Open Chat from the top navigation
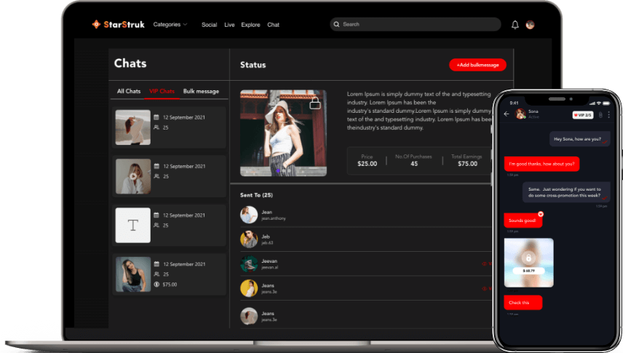The height and width of the screenshot is (353, 644). click(273, 25)
